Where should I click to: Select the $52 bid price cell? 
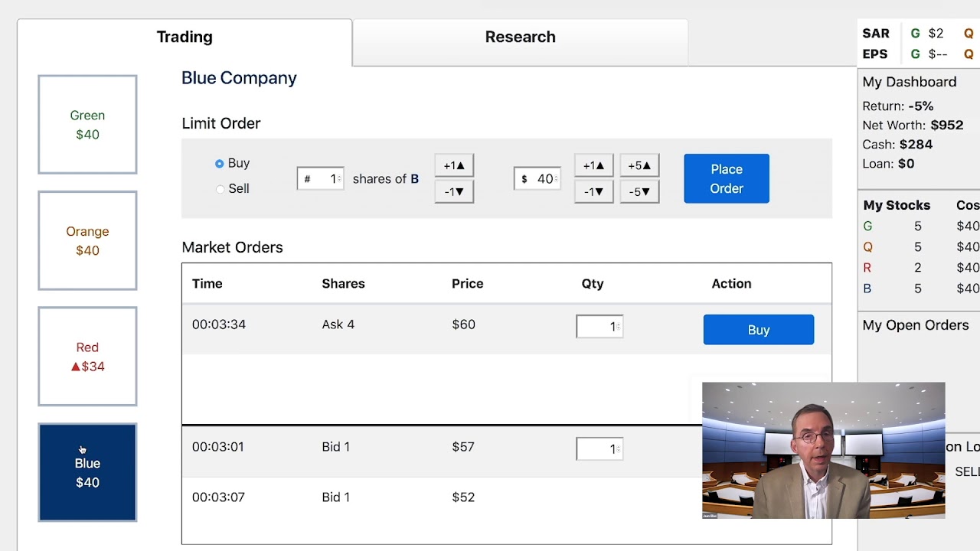pyautogui.click(x=463, y=497)
